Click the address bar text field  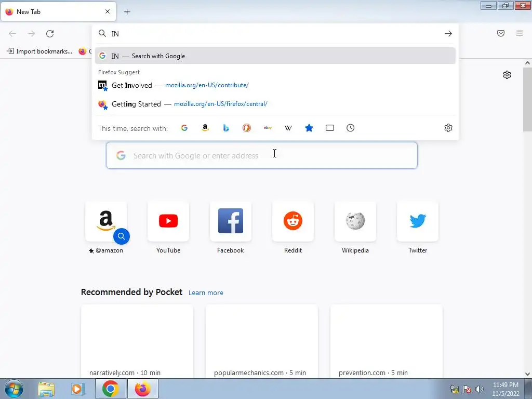pyautogui.click(x=275, y=34)
